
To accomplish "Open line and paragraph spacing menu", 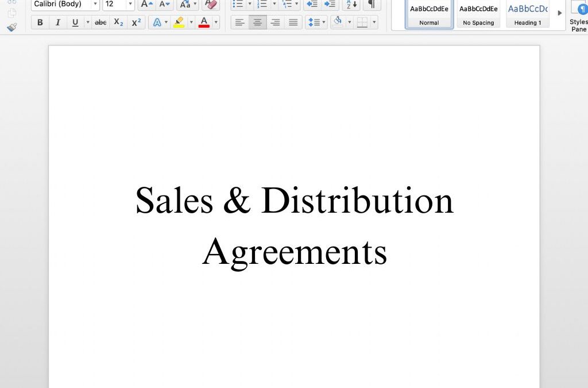I will tap(316, 22).
